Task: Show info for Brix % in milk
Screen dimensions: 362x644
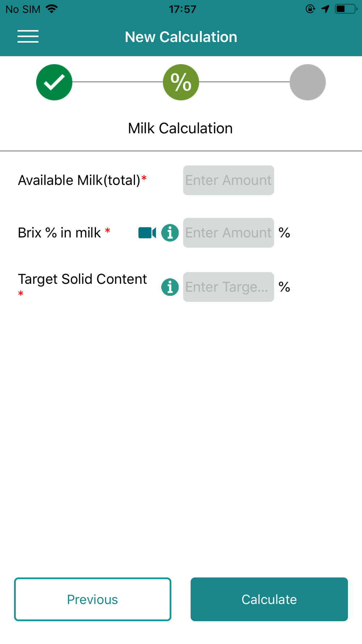Action: pos(170,233)
